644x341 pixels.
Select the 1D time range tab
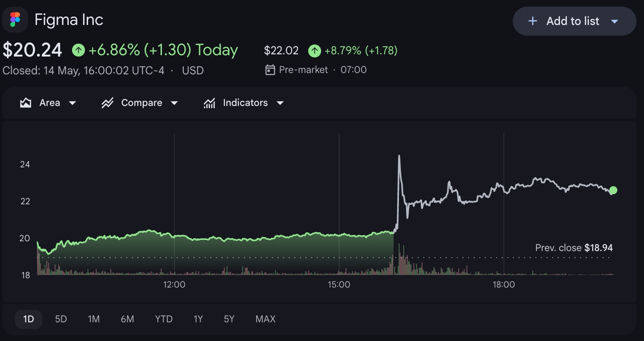coord(28,319)
